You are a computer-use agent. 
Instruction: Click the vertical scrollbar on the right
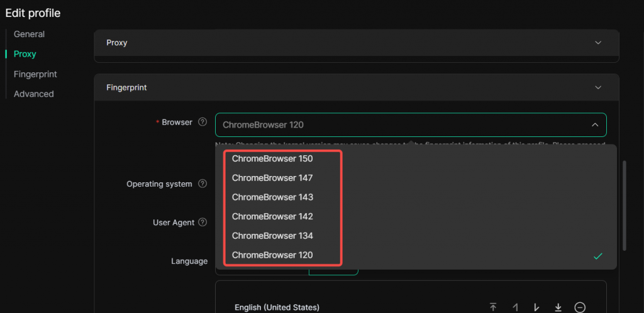pyautogui.click(x=625, y=206)
